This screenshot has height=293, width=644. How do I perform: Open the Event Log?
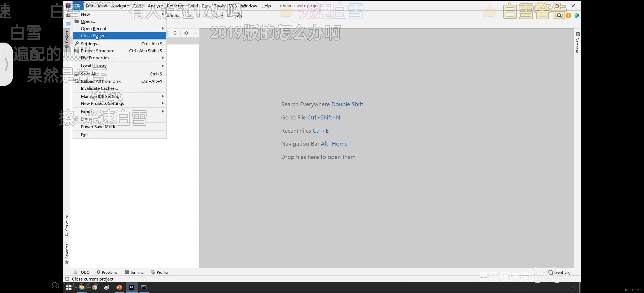(x=559, y=272)
